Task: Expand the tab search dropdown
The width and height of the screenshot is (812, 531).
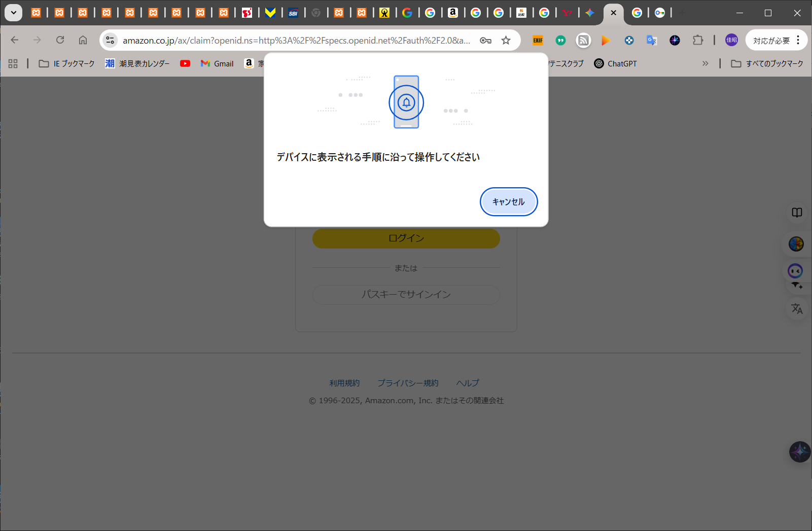Action: point(14,13)
